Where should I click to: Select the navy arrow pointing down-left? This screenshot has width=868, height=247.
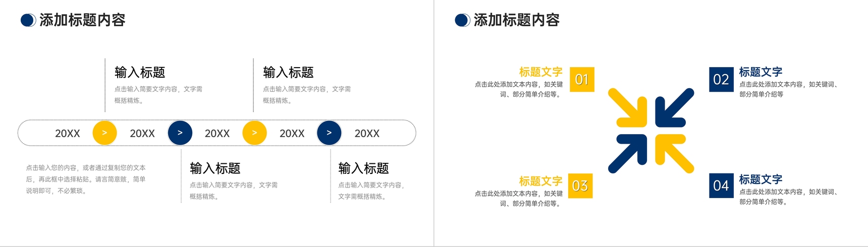pyautogui.click(x=675, y=107)
